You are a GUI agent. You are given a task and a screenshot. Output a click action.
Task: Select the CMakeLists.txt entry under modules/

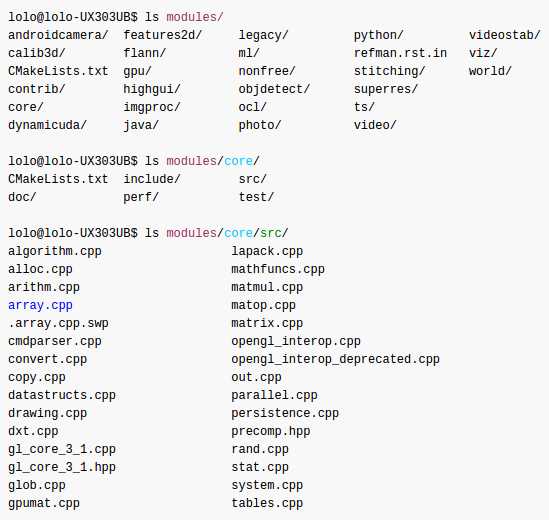(x=58, y=71)
